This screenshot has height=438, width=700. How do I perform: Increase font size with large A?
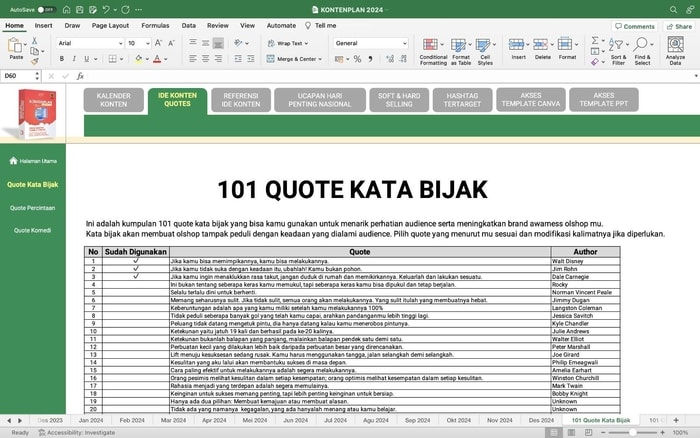coord(158,43)
